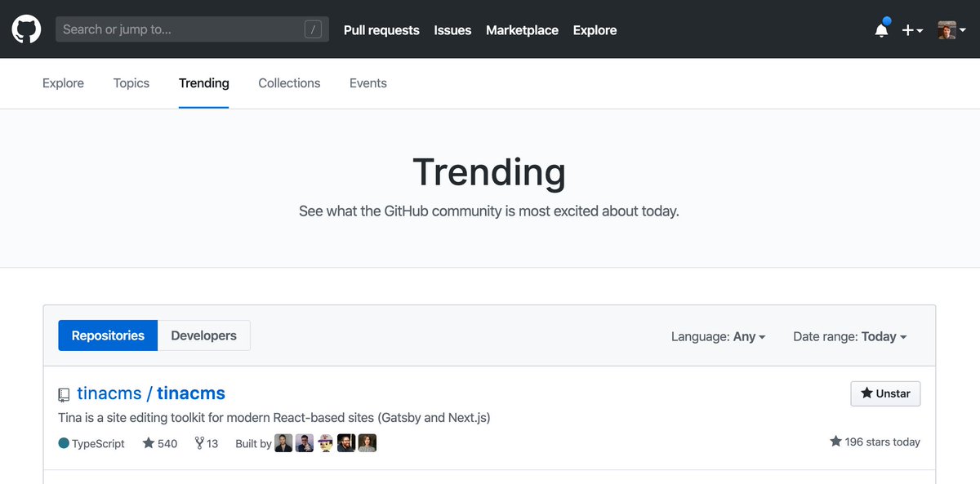Select the Trending tab
Viewport: 980px width, 484px height.
click(204, 83)
